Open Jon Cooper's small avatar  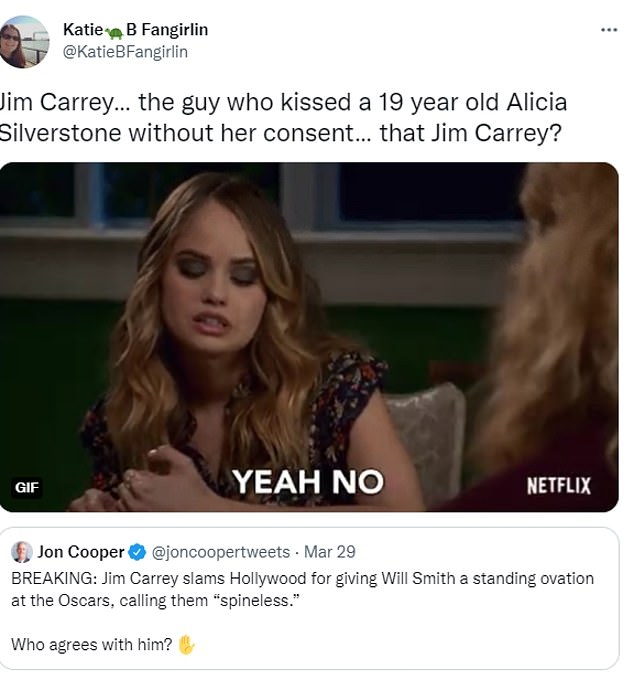(21, 552)
